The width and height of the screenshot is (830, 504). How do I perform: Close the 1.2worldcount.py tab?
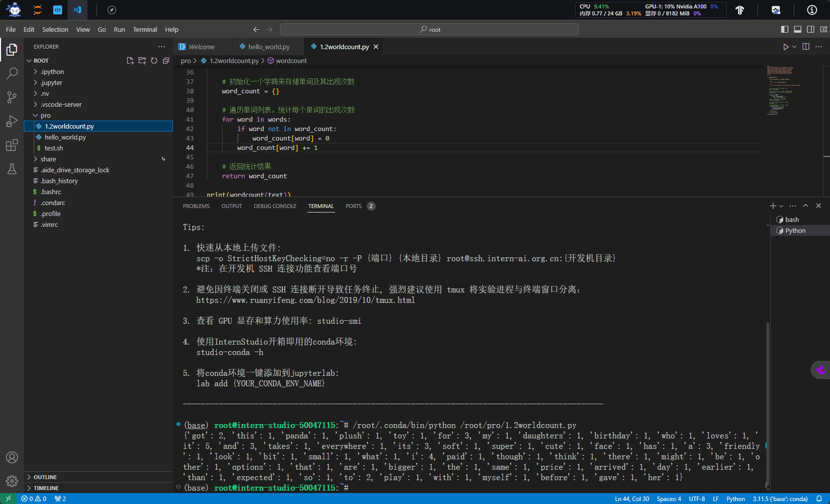[376, 47]
